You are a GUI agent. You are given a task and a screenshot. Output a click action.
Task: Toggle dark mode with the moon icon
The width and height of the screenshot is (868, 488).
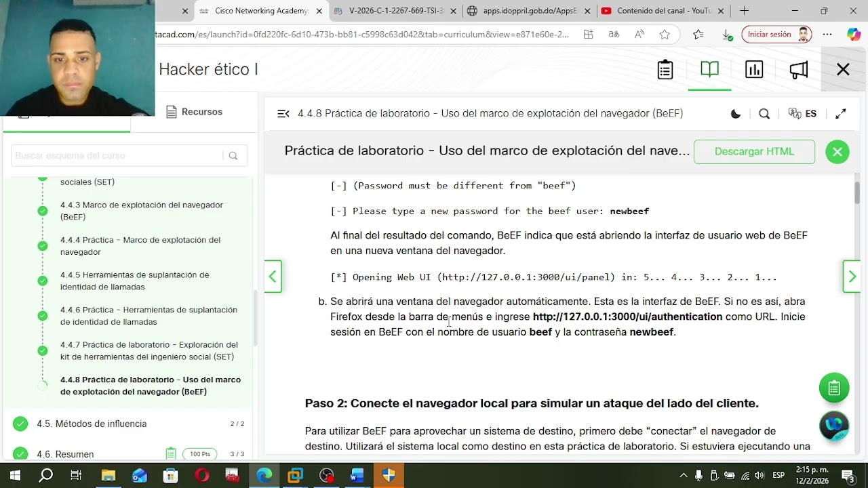(736, 114)
